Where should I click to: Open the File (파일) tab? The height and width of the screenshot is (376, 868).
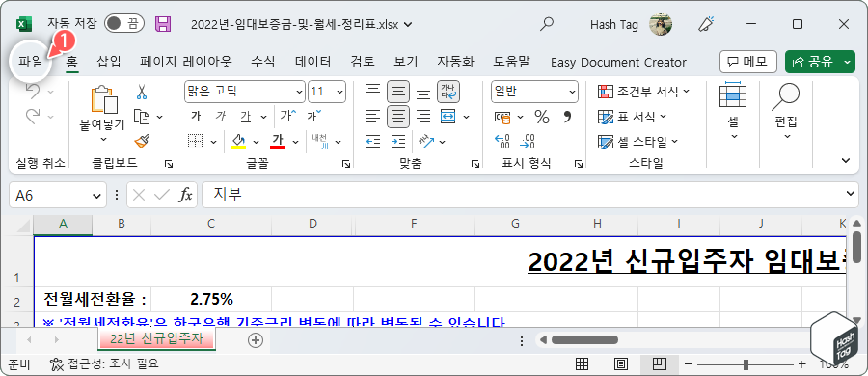click(31, 62)
